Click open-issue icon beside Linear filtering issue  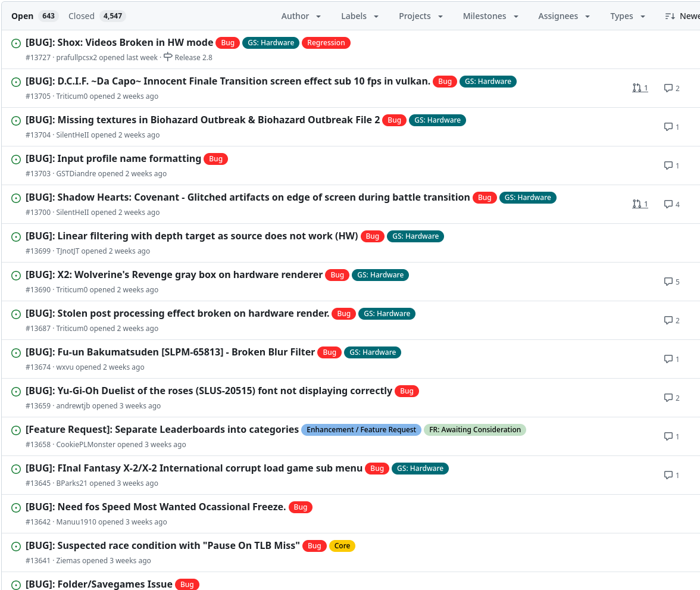point(16,237)
